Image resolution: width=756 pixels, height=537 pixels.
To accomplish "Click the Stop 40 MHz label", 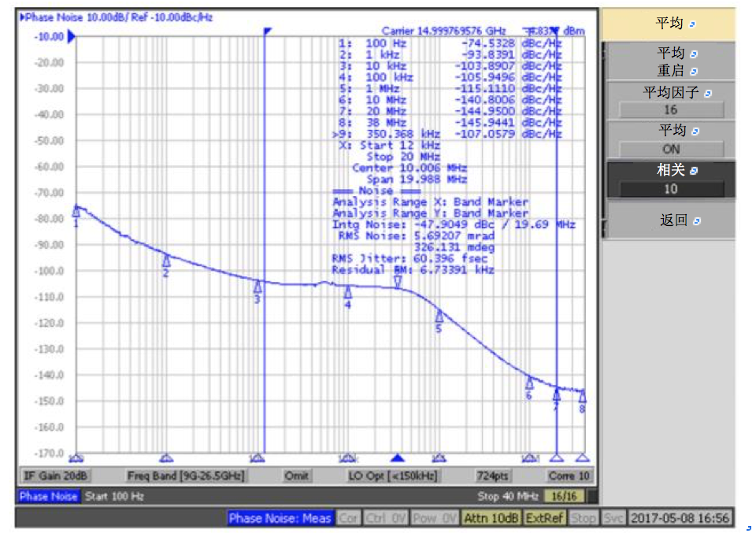I will [508, 496].
